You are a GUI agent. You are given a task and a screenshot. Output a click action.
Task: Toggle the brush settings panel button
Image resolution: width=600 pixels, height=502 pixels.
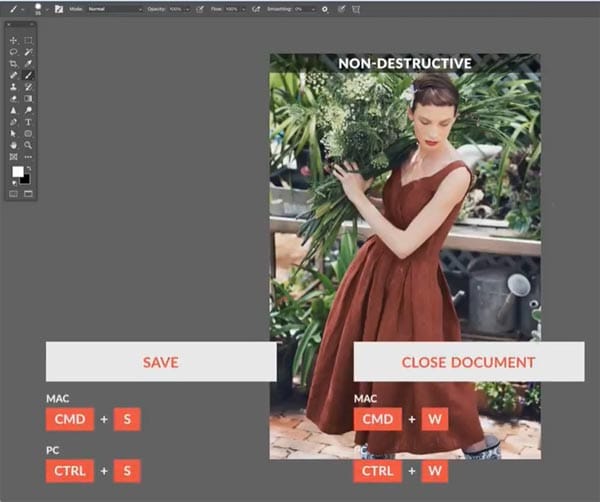[x=58, y=8]
